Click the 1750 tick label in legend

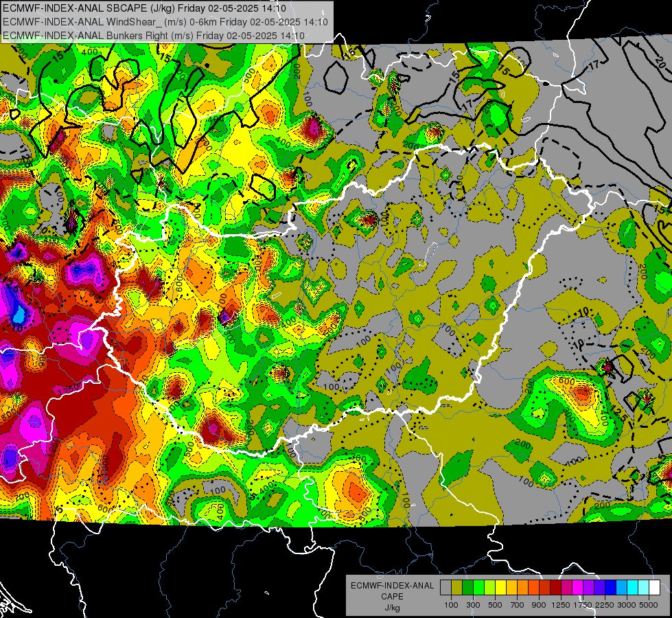tap(583, 605)
